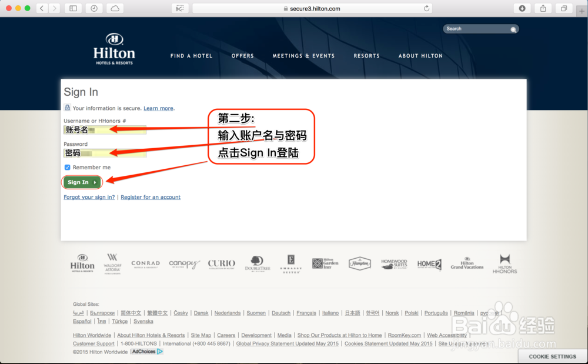The height and width of the screenshot is (364, 588).
Task: Switch site to Türkçe language
Action: 119,322
